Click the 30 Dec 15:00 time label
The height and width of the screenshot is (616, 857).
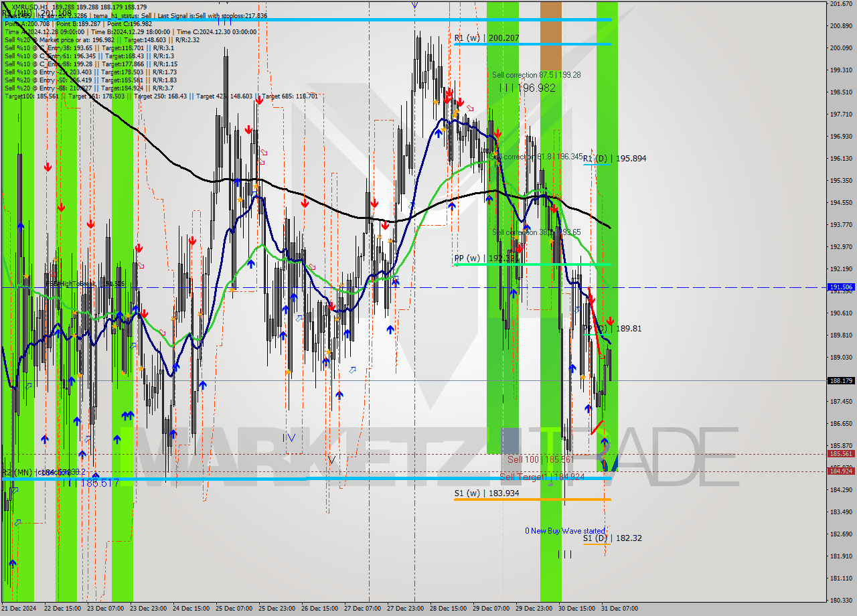tap(577, 609)
